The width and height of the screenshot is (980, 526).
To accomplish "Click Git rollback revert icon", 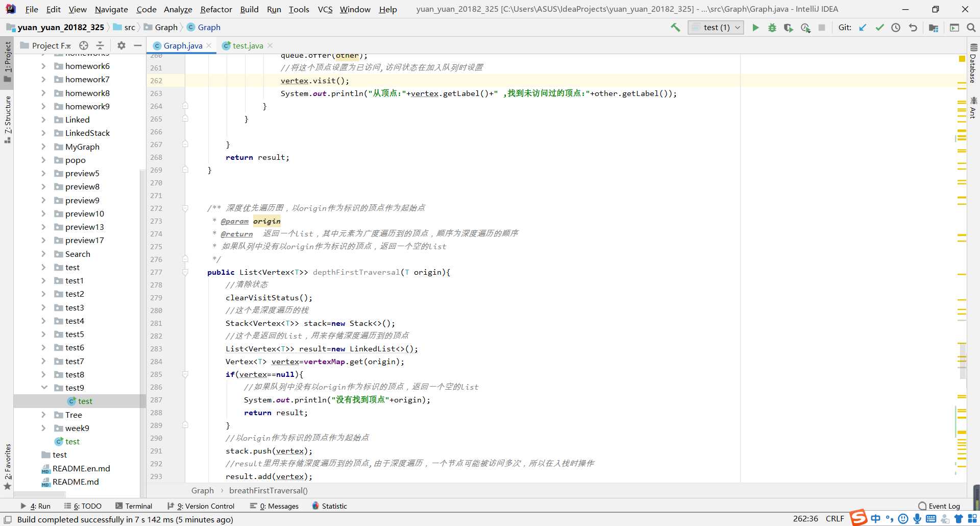I will [913, 28].
